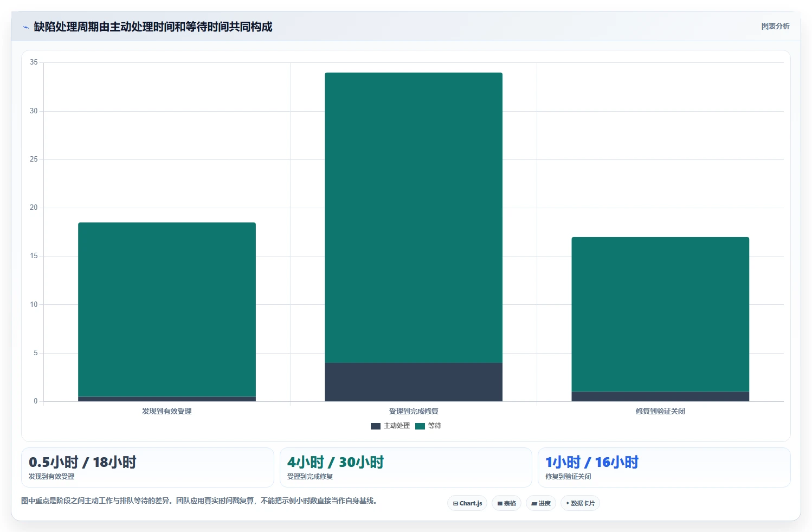812x532 pixels.
Task: Click the footnote text starting with 图中重点是
Action: (x=199, y=501)
